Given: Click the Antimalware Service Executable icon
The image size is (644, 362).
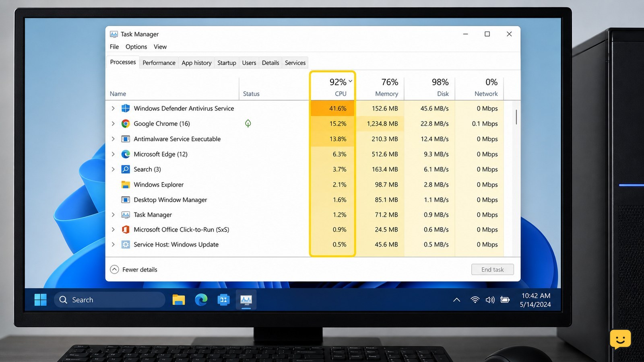Looking at the screenshot, I should pyautogui.click(x=126, y=139).
